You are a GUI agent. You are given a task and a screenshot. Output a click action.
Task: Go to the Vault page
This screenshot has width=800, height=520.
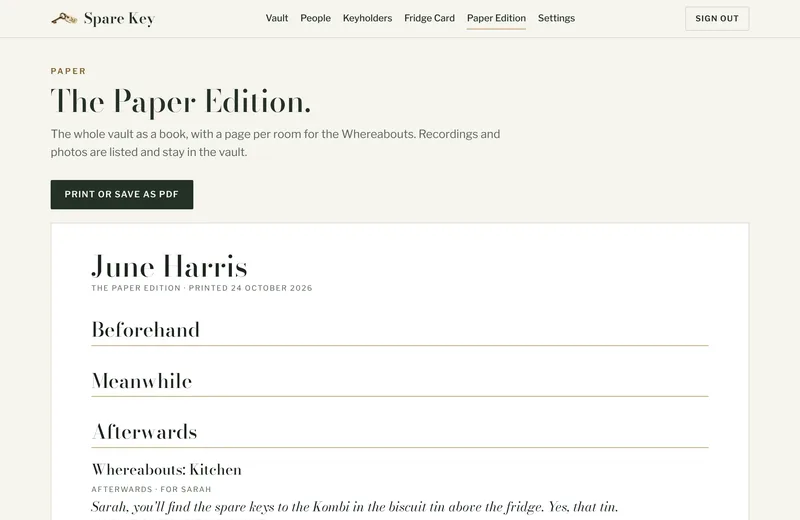point(277,18)
